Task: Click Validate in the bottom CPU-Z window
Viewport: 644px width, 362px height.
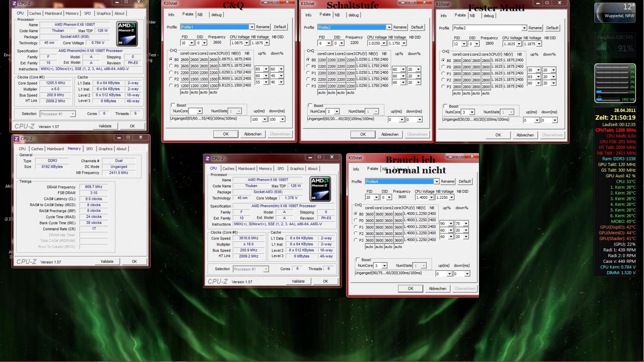Action: 298,281
